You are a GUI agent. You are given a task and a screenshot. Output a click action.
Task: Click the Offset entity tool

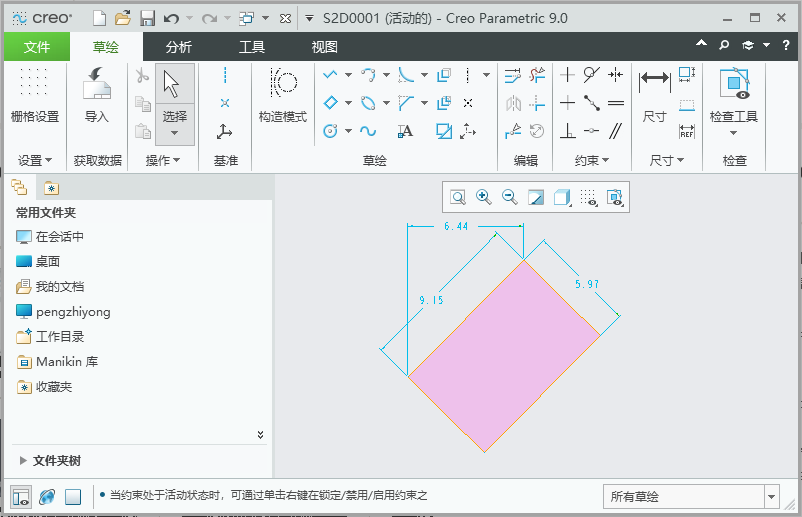443,75
